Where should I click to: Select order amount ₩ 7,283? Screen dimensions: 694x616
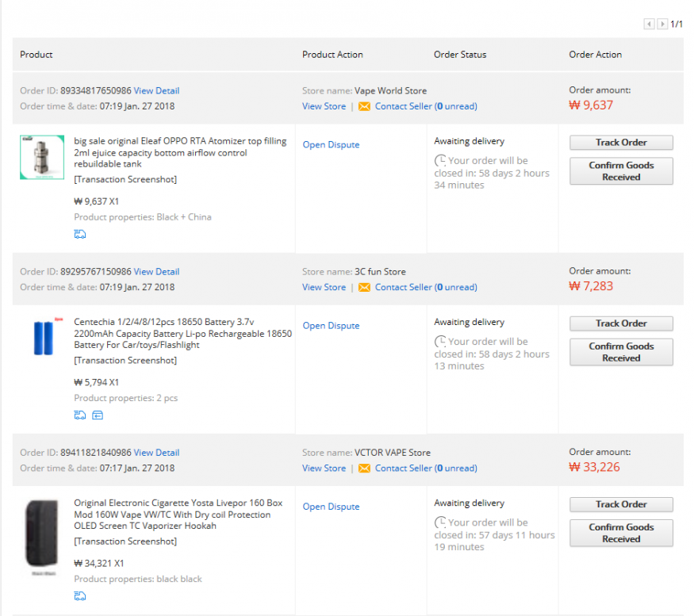(591, 286)
